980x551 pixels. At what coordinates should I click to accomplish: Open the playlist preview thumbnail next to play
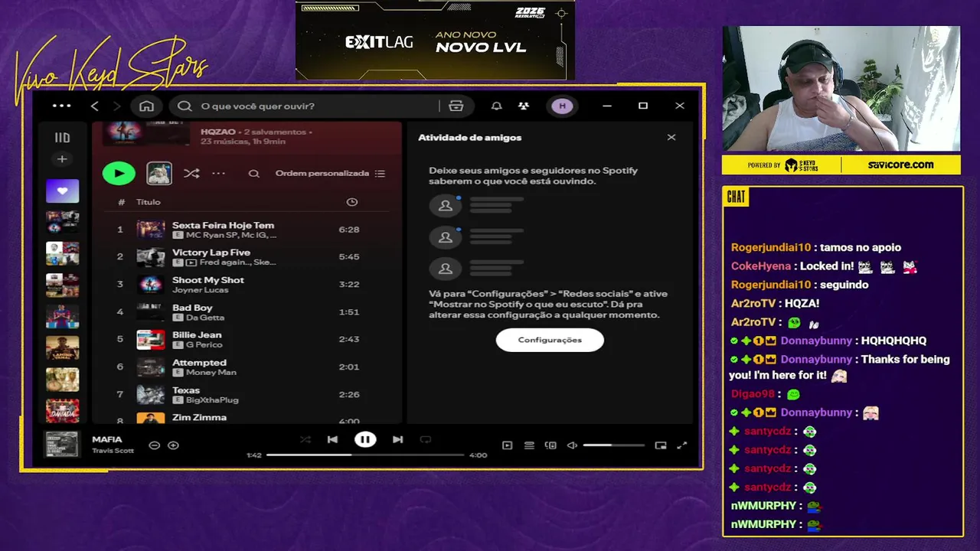pyautogui.click(x=159, y=173)
